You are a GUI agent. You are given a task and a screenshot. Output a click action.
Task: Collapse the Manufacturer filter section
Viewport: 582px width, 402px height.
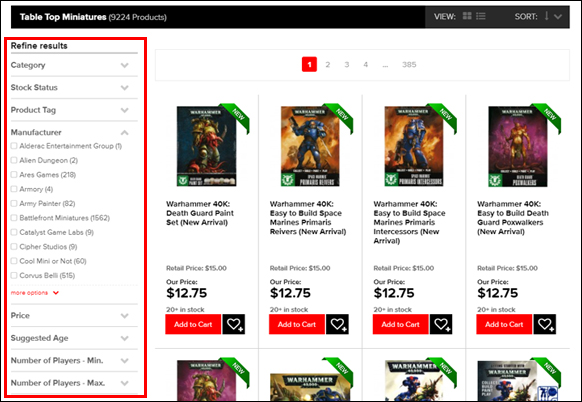pos(74,133)
